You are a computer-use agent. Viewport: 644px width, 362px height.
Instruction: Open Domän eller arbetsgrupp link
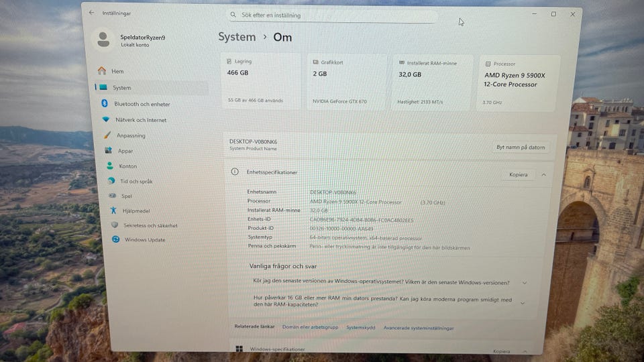click(310, 327)
